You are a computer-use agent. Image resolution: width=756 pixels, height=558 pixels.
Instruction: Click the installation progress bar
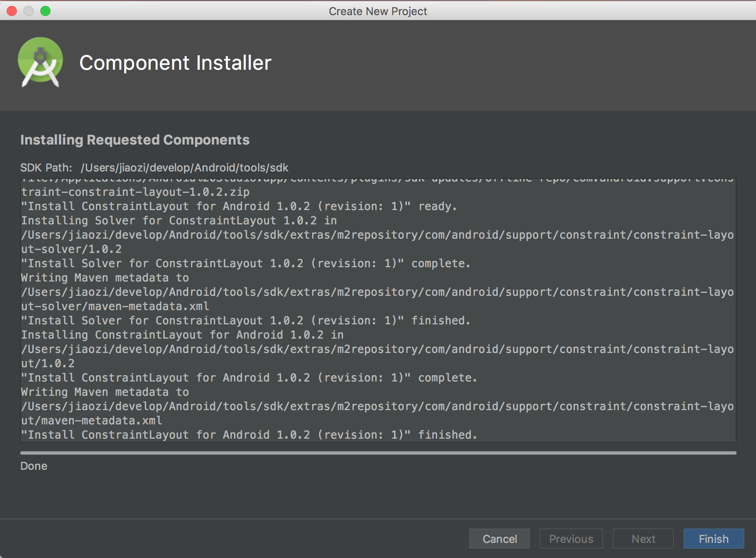click(378, 453)
